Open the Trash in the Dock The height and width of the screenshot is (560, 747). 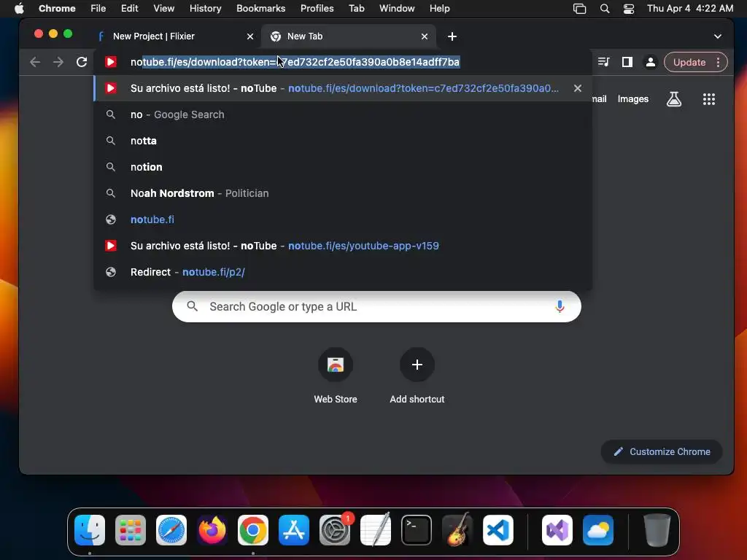657,530
